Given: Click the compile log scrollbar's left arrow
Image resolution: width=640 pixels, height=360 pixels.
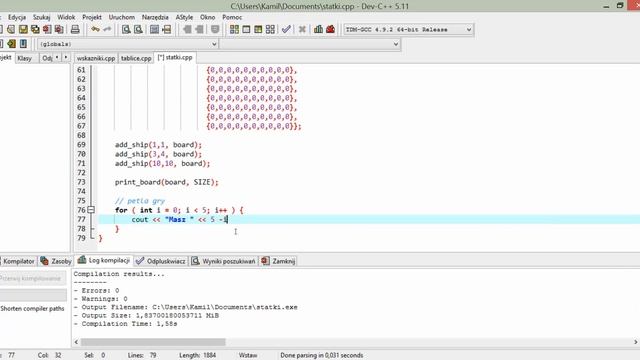Looking at the screenshot, I should 76,342.
